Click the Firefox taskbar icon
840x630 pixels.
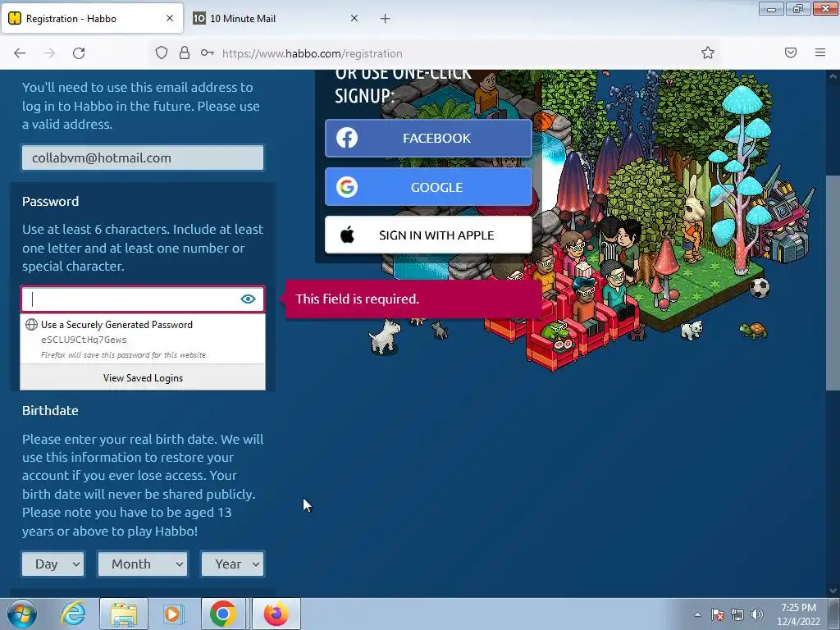pyautogui.click(x=276, y=614)
